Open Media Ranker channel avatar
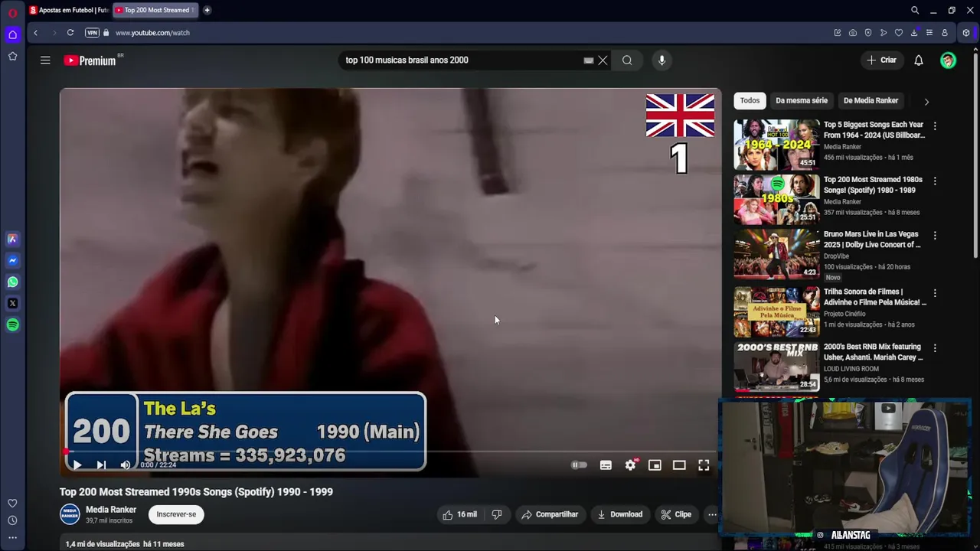 coord(70,514)
